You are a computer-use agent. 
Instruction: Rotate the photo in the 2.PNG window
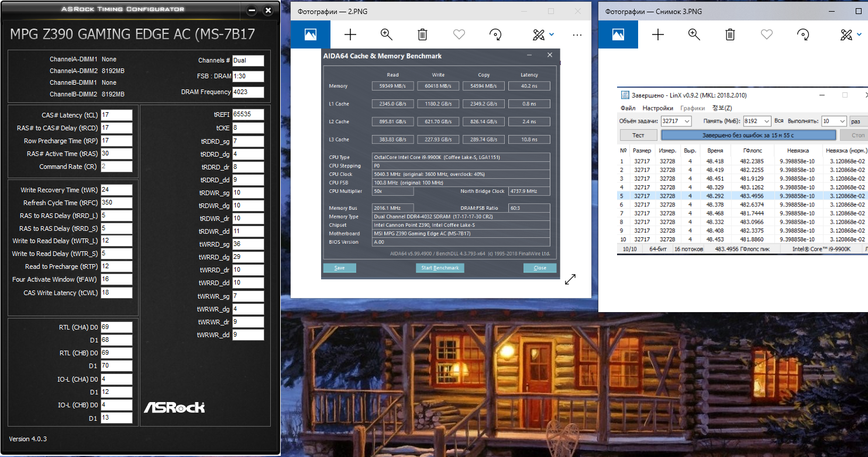495,35
